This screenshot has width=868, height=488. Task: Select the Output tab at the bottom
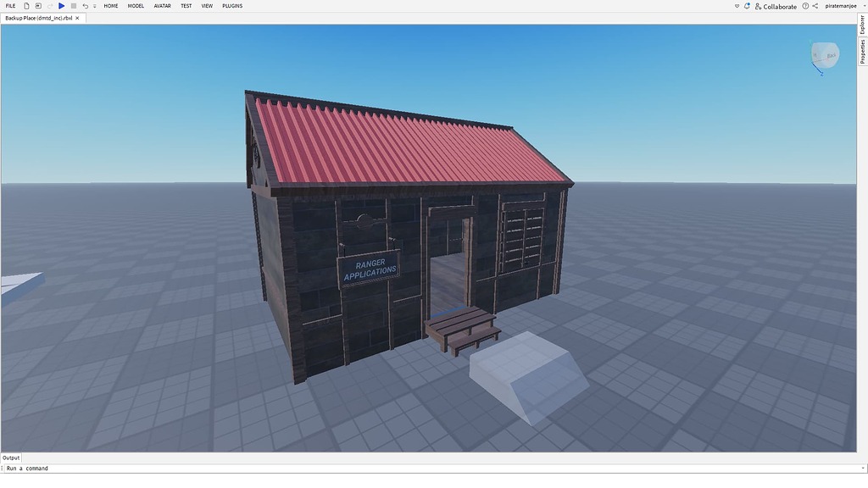click(11, 457)
